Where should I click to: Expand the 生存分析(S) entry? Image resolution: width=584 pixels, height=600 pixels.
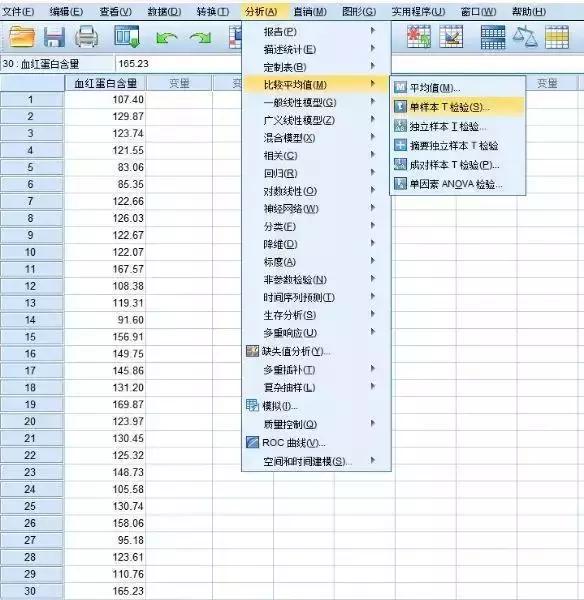pyautogui.click(x=316, y=315)
